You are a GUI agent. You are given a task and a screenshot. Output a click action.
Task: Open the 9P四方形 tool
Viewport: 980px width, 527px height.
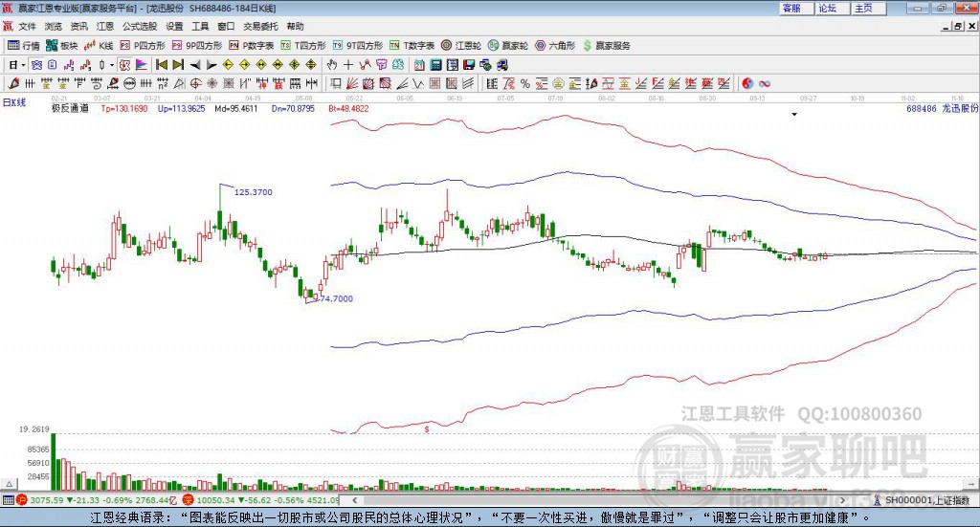(x=197, y=46)
